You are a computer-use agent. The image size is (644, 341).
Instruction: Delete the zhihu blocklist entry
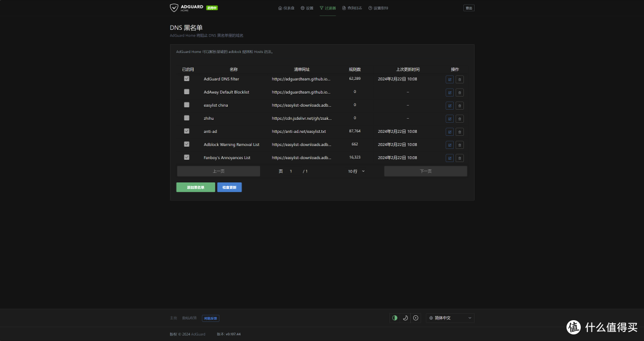[460, 119]
